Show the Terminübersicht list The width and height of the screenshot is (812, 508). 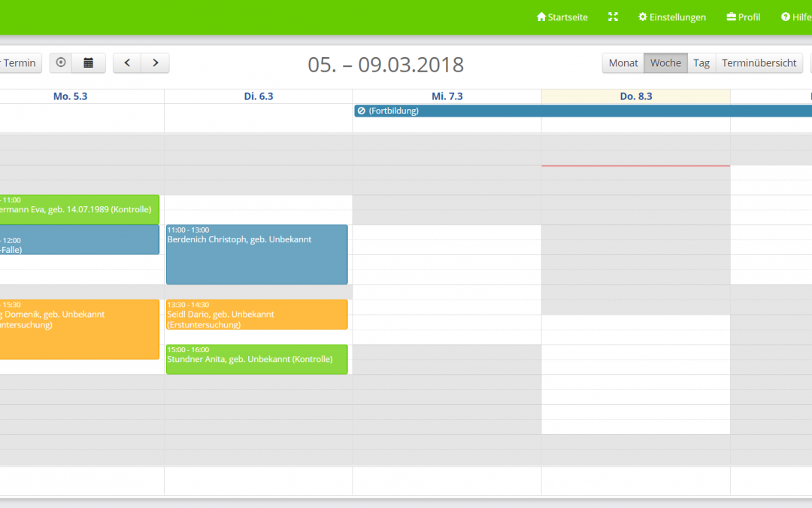[x=759, y=63]
